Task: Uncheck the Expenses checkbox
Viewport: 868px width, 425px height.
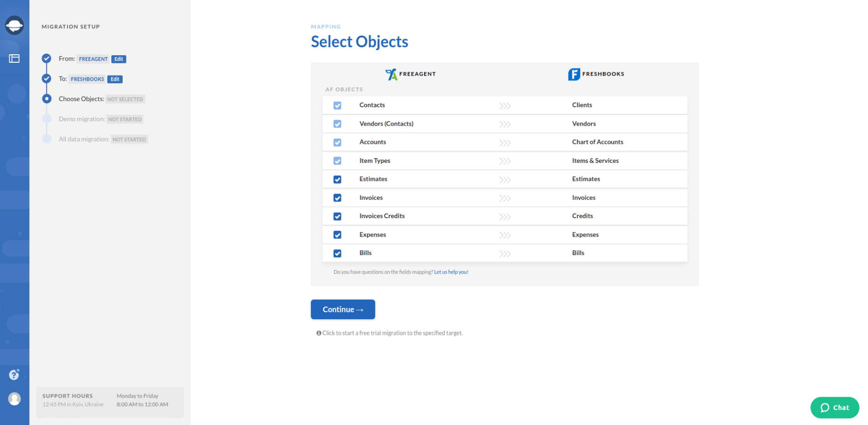Action: [337, 235]
